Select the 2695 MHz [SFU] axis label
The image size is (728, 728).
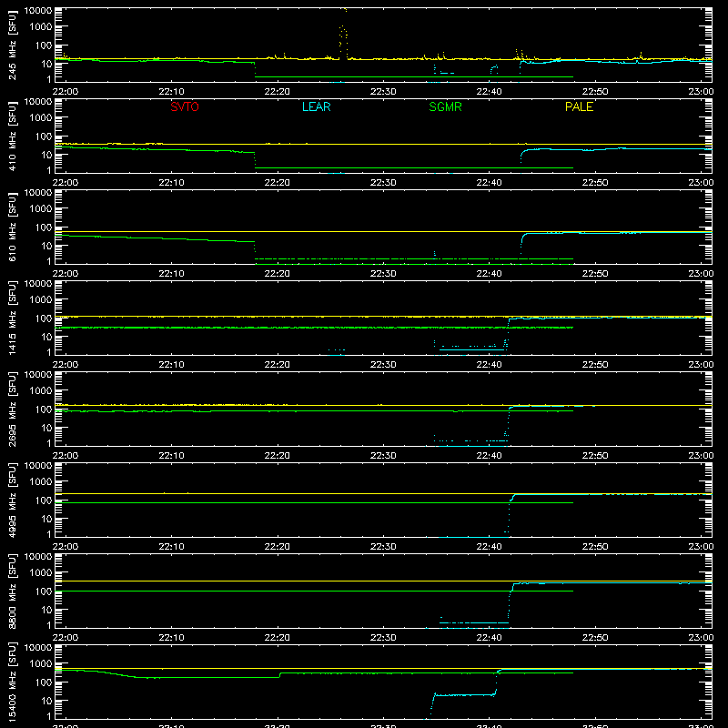point(12,409)
